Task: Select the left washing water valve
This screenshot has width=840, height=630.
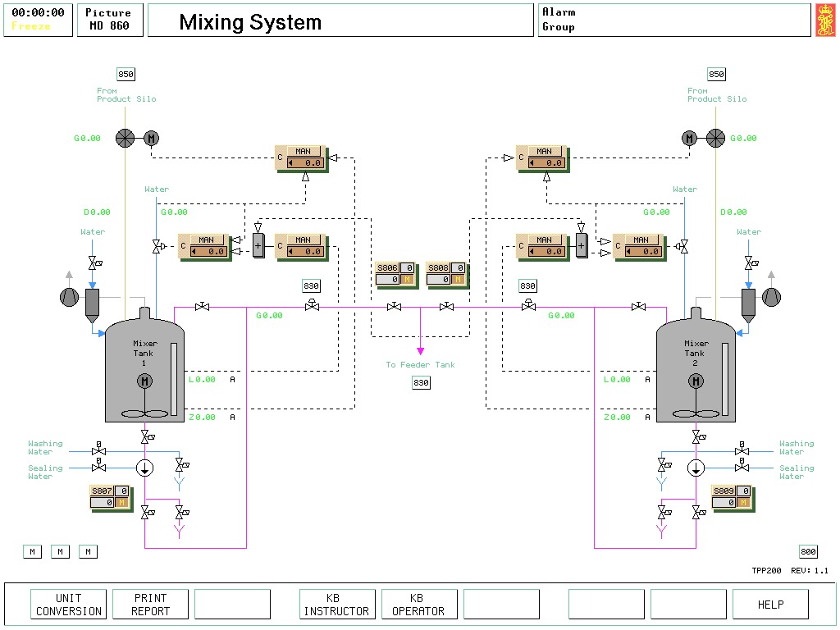Action: click(98, 450)
